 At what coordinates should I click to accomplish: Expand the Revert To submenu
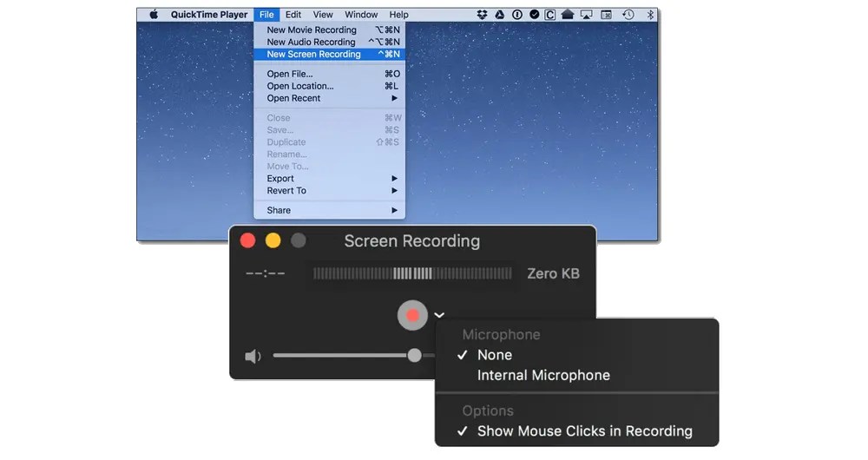329,191
